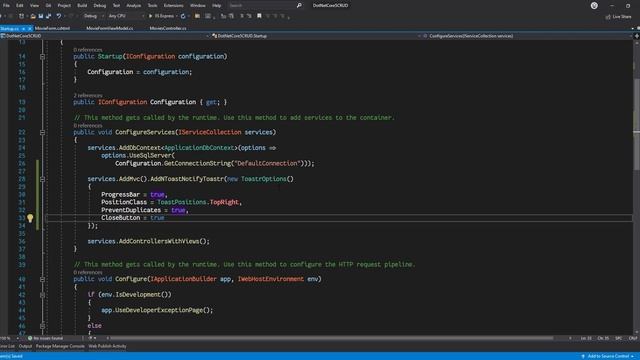Click the Undo toolbar icon
The width and height of the screenshot is (640, 360).
coord(59,16)
